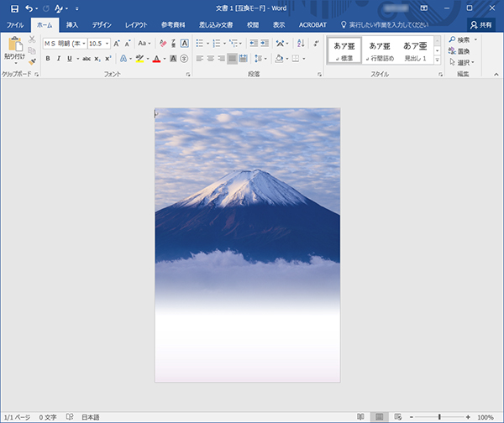Open the font size 10.5 dropdown
The image size is (504, 423).
[x=108, y=43]
